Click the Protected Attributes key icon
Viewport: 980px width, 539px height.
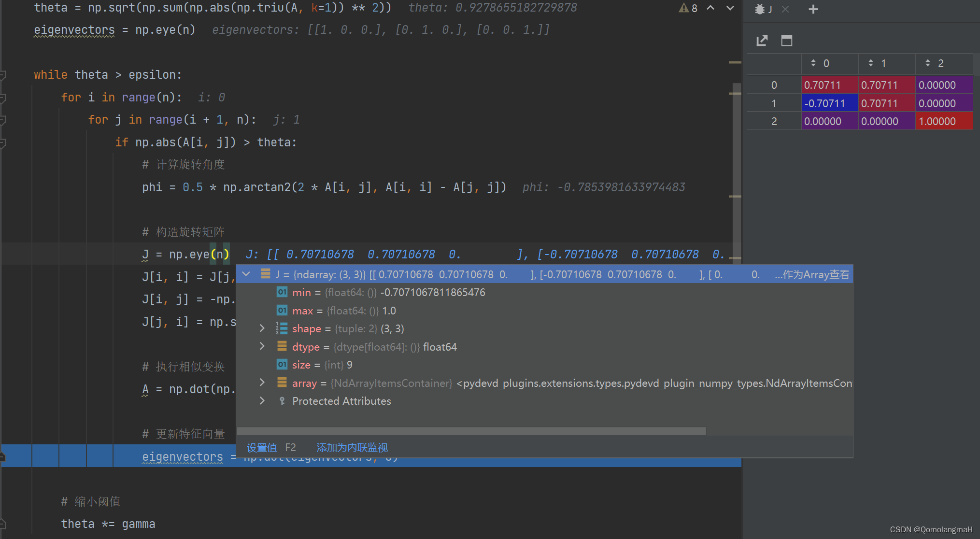point(282,401)
